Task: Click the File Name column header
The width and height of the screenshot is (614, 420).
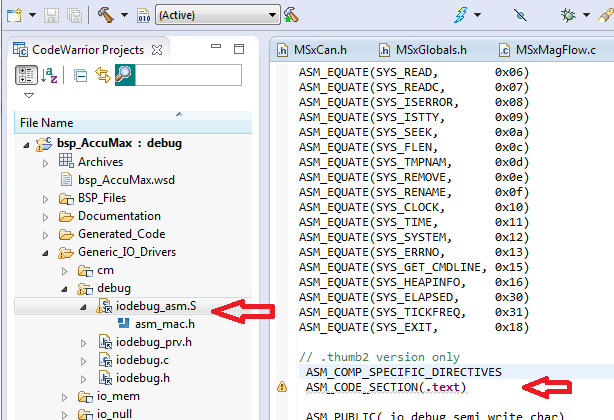Action: pos(133,123)
